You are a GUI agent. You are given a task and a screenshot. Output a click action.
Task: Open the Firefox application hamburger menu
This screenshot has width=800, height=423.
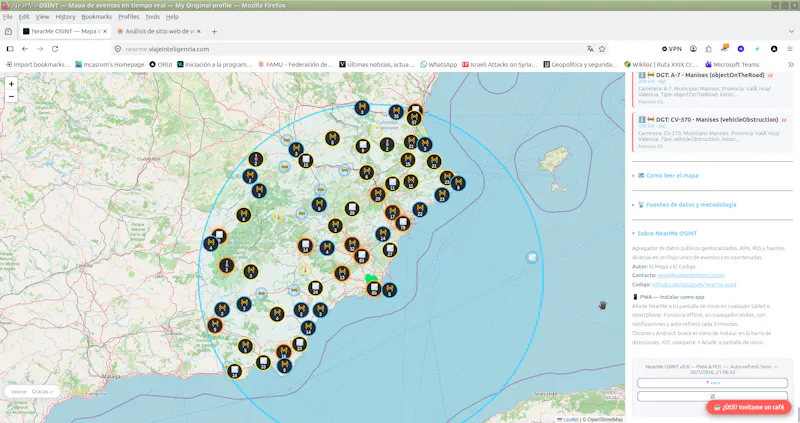click(790, 49)
